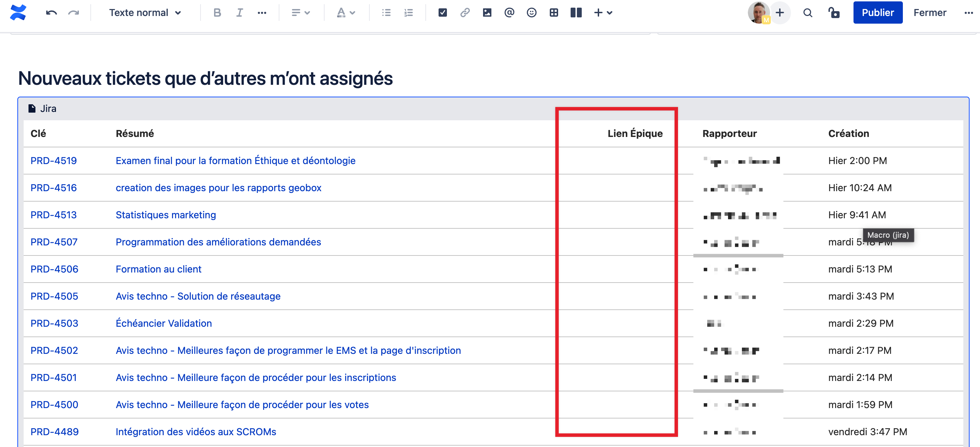Insert an @ mention
This screenshot has height=447, width=980.
(509, 13)
